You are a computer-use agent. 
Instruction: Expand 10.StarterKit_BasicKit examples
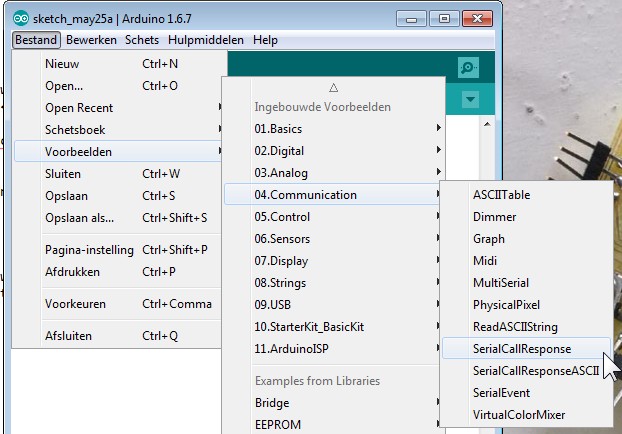(x=334, y=327)
